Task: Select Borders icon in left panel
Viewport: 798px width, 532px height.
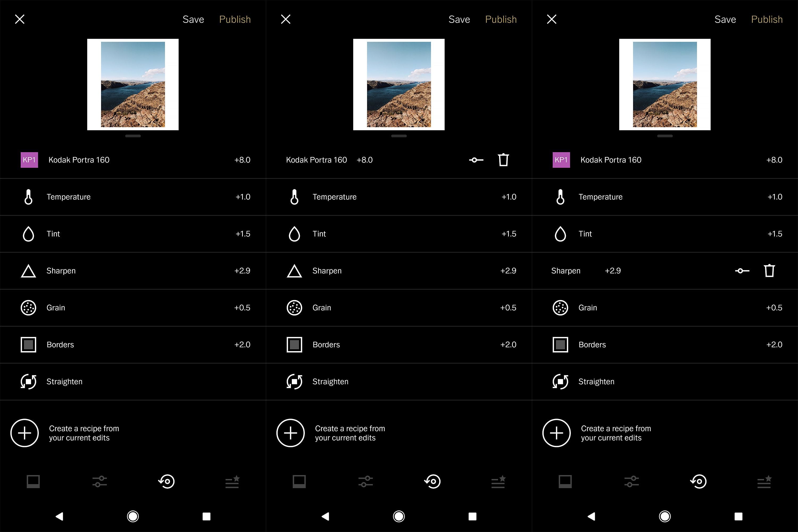Action: pyautogui.click(x=28, y=345)
